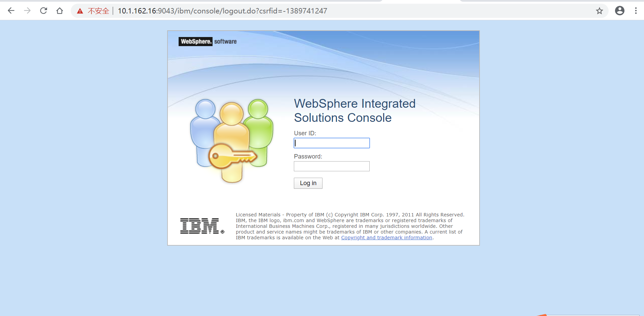Bookmark this page with the star icon

point(600,10)
